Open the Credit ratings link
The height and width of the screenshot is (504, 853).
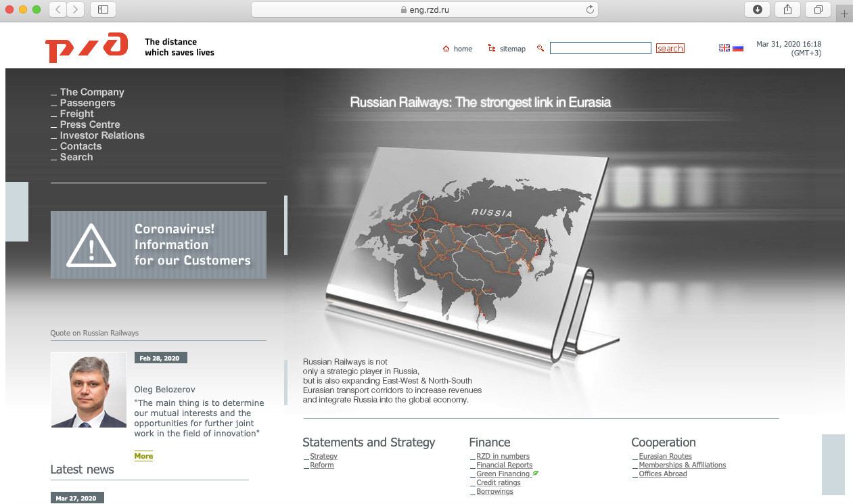499,482
